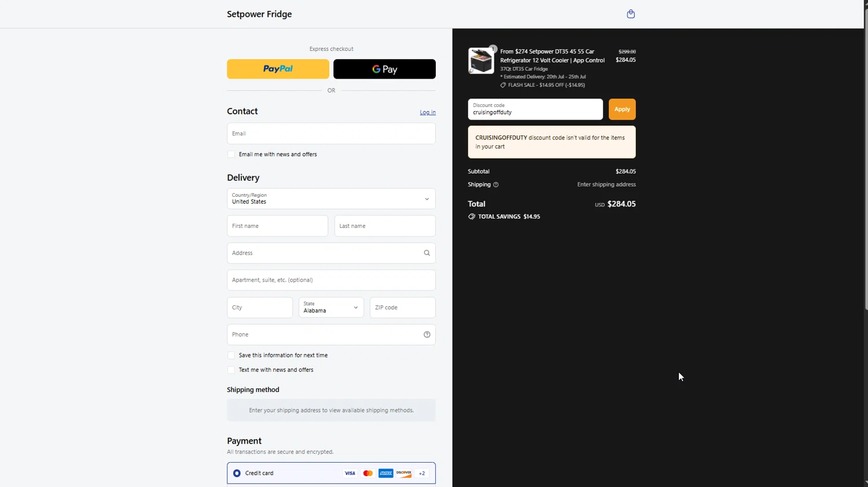The width and height of the screenshot is (868, 487).
Task: Check Text me with news and offers
Action: [231, 370]
